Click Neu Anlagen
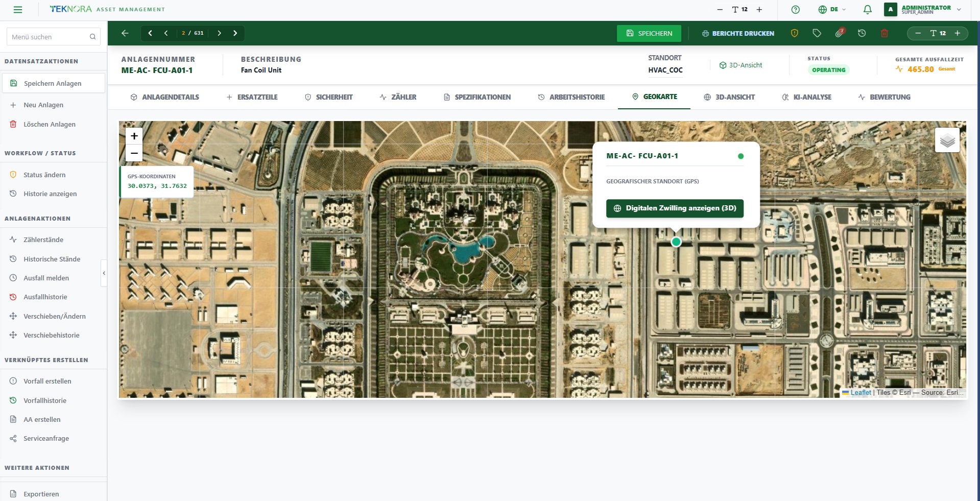 tap(53, 105)
